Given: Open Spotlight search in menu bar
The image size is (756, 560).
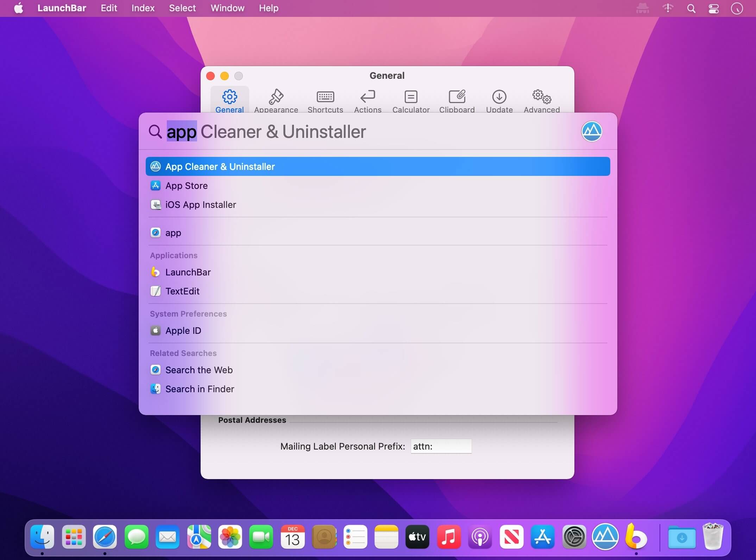Looking at the screenshot, I should coord(691,8).
